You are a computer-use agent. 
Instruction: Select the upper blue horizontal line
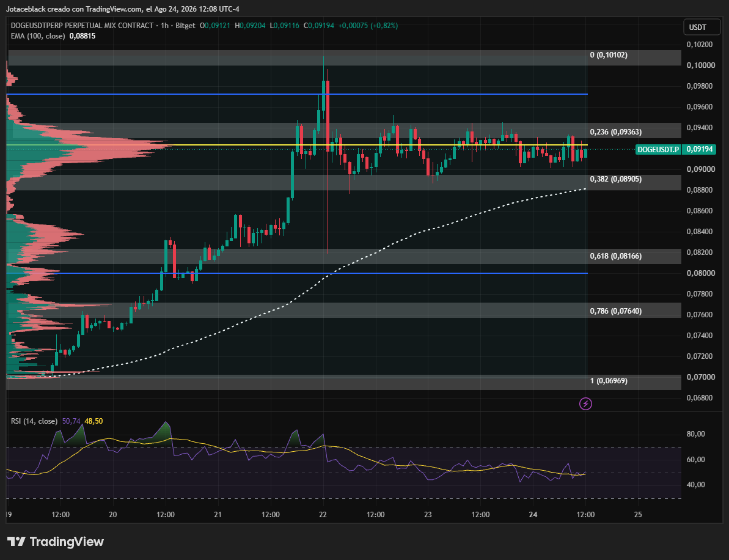(x=297, y=94)
